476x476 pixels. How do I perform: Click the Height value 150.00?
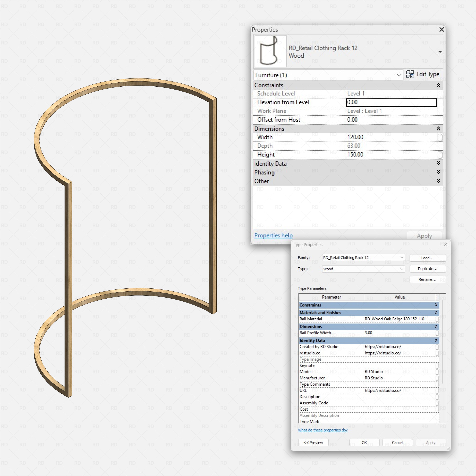coord(392,155)
